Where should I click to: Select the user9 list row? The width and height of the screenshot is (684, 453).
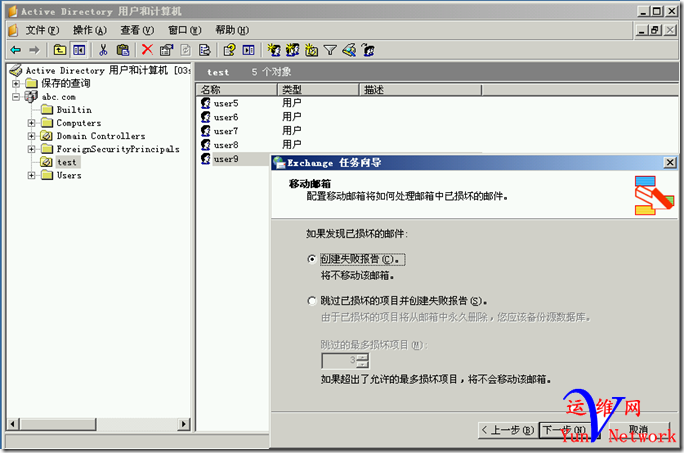[x=234, y=159]
